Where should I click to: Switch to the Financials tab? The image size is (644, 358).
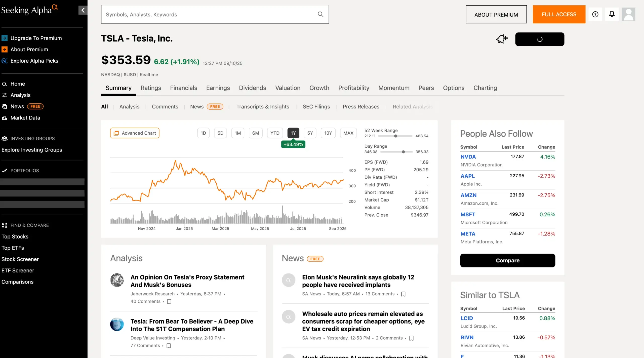(183, 88)
